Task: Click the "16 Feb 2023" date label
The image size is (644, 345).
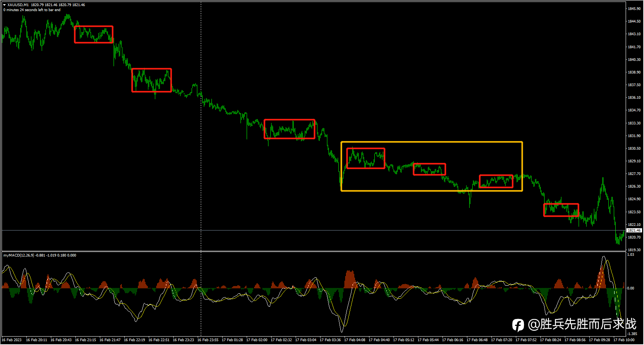Action: tap(11, 340)
